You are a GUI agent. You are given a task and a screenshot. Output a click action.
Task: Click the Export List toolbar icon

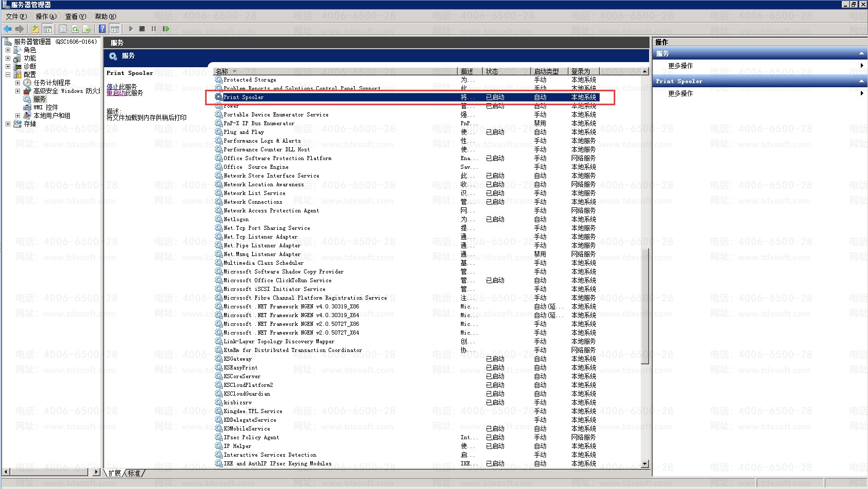click(x=87, y=29)
